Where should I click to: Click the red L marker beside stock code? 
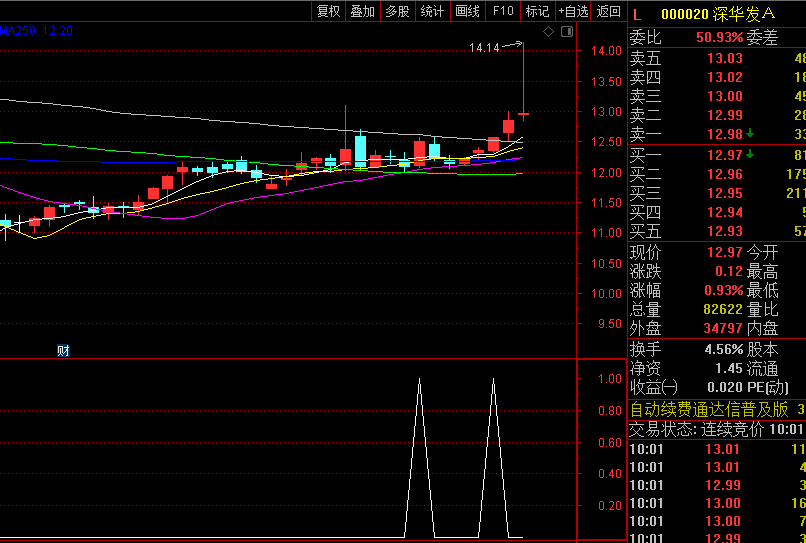[637, 14]
